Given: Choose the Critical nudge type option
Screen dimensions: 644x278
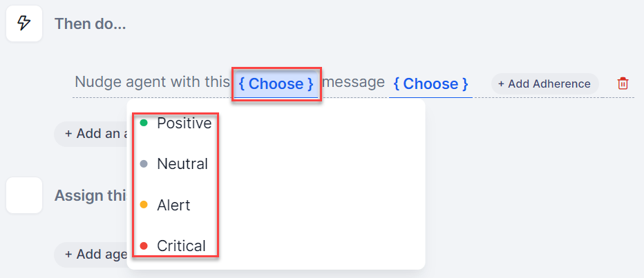Looking at the screenshot, I should pos(181,246).
